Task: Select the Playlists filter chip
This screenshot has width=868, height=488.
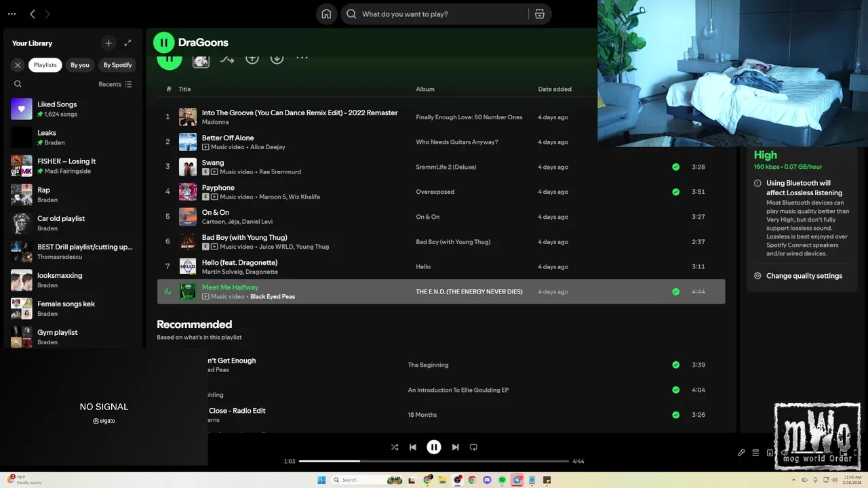Action: pyautogui.click(x=45, y=65)
